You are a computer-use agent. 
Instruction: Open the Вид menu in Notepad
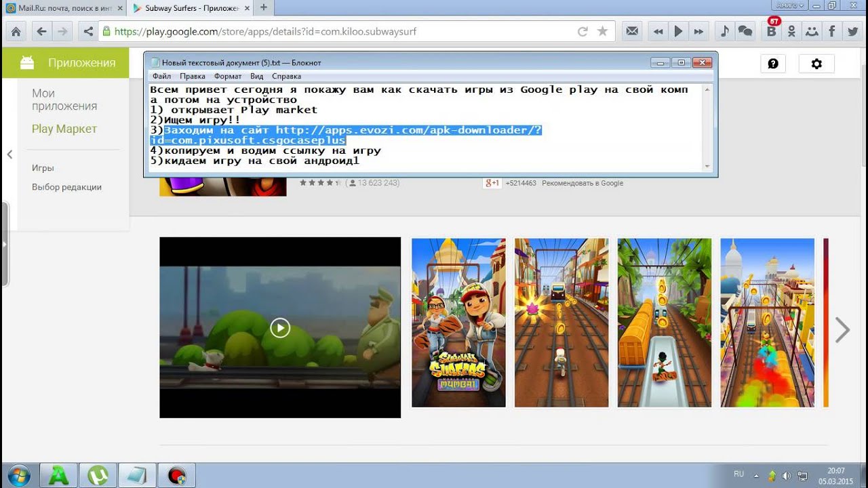[256, 77]
